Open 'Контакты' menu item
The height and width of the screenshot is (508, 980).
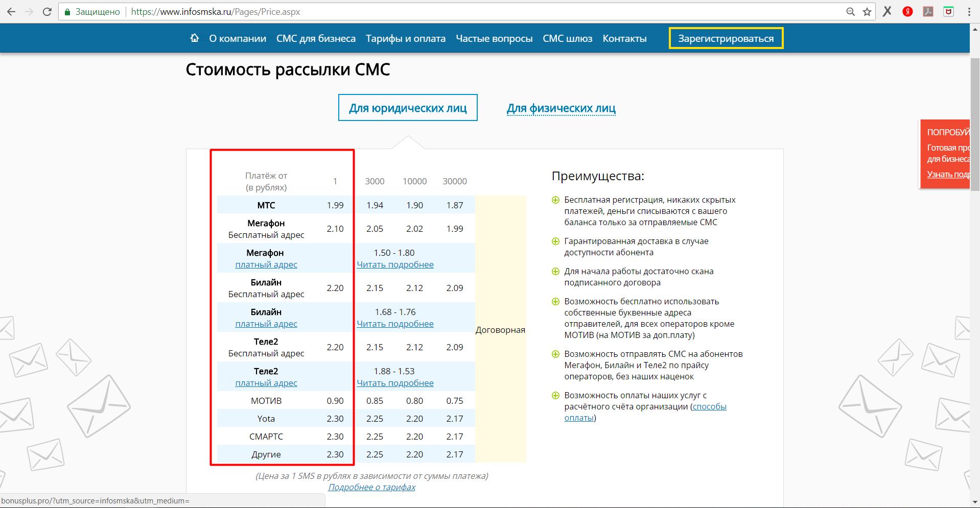[x=624, y=38]
